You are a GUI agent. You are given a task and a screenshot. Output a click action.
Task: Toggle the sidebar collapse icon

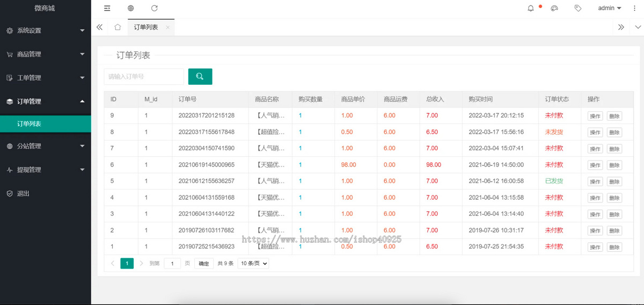(x=107, y=8)
